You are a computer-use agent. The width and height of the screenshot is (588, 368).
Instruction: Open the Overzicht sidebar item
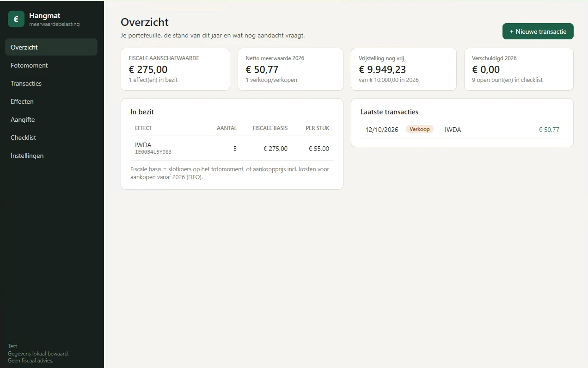click(x=51, y=47)
